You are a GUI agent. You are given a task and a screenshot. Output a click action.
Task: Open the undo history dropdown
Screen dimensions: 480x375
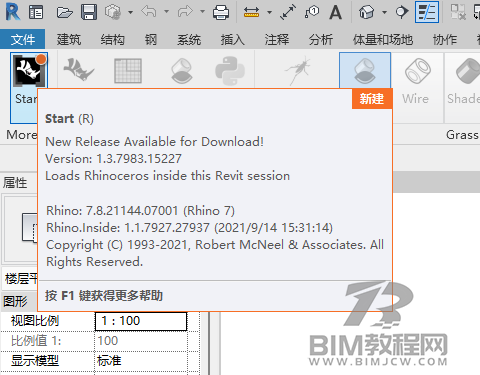tap(166, 12)
